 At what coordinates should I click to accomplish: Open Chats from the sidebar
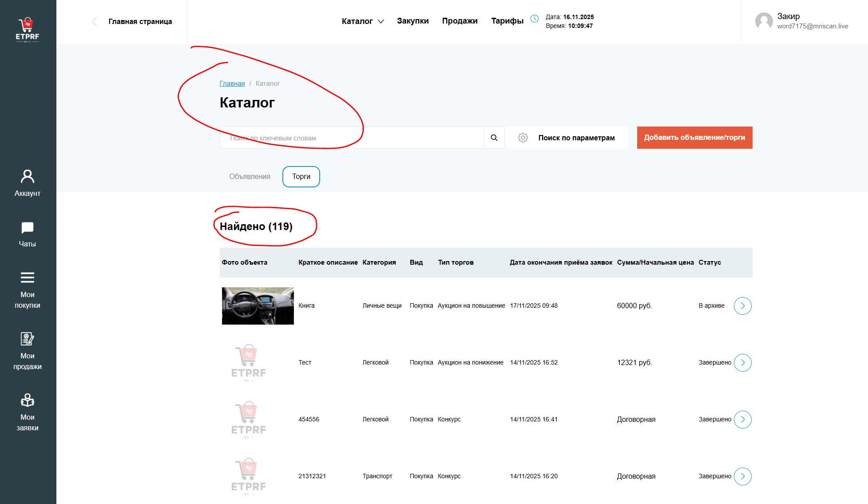28,234
